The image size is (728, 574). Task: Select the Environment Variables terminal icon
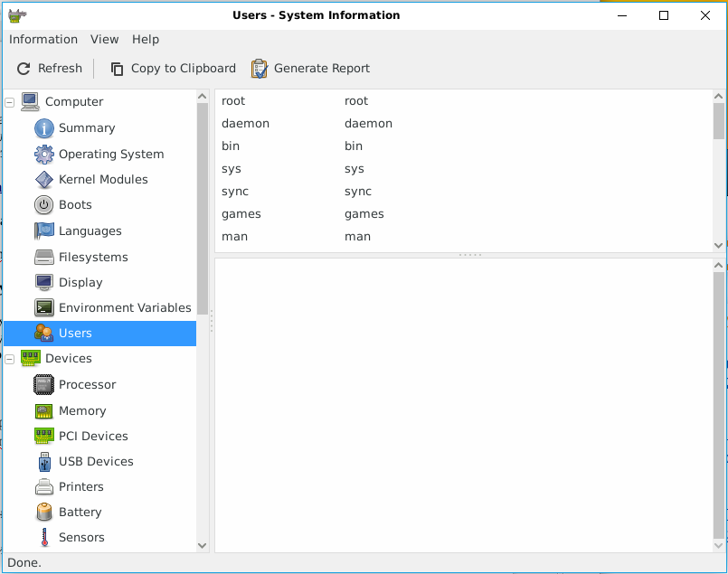[44, 307]
